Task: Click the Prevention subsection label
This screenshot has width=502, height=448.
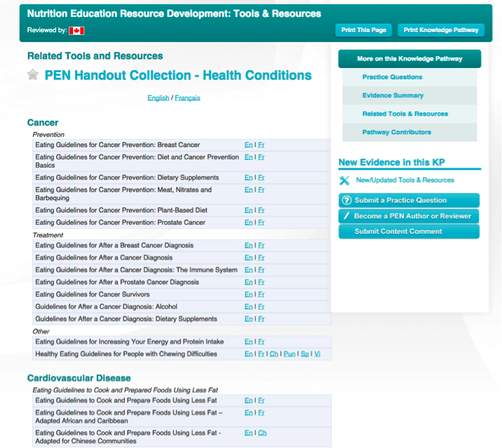Action: [48, 135]
